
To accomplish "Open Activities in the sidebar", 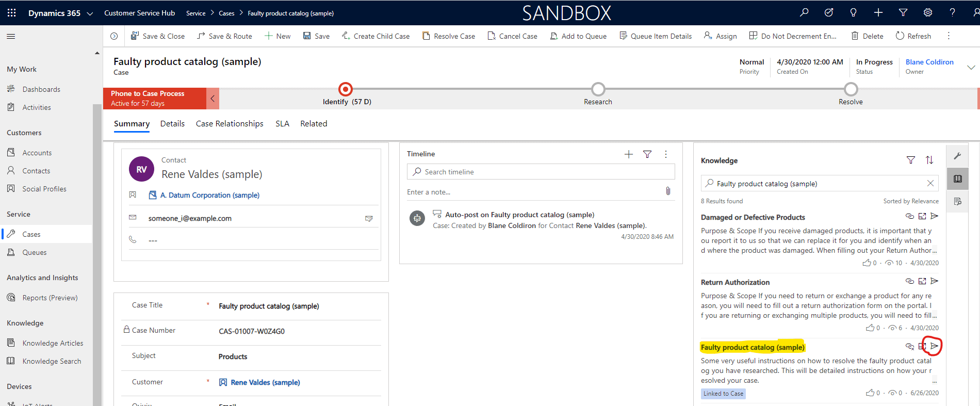I will (x=37, y=107).
